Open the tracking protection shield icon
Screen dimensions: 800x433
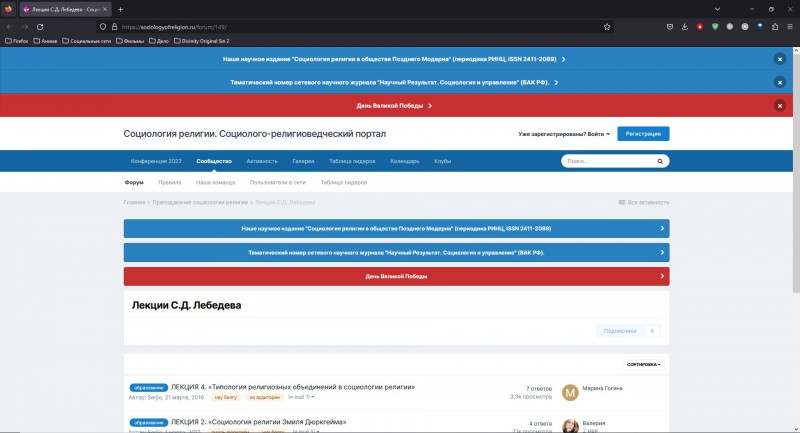(x=103, y=27)
